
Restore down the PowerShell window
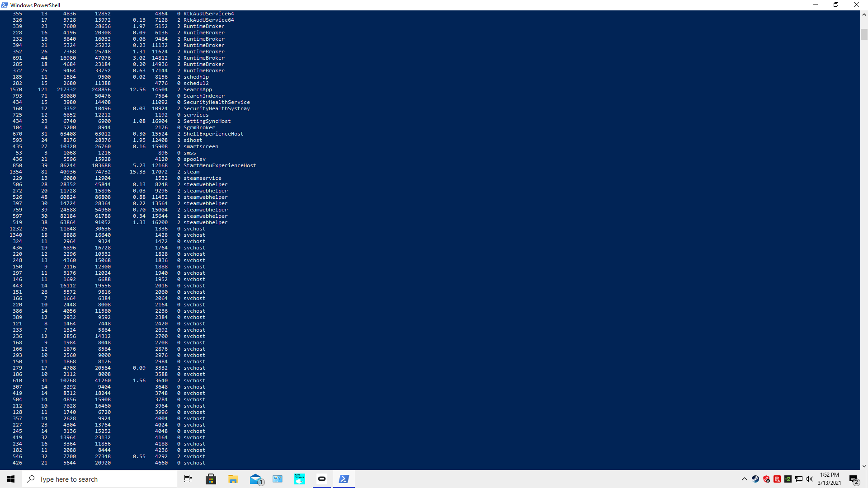point(836,5)
